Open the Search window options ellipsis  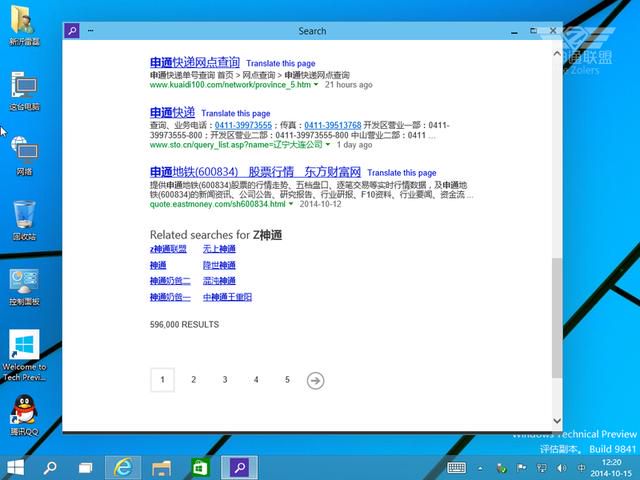[90, 31]
